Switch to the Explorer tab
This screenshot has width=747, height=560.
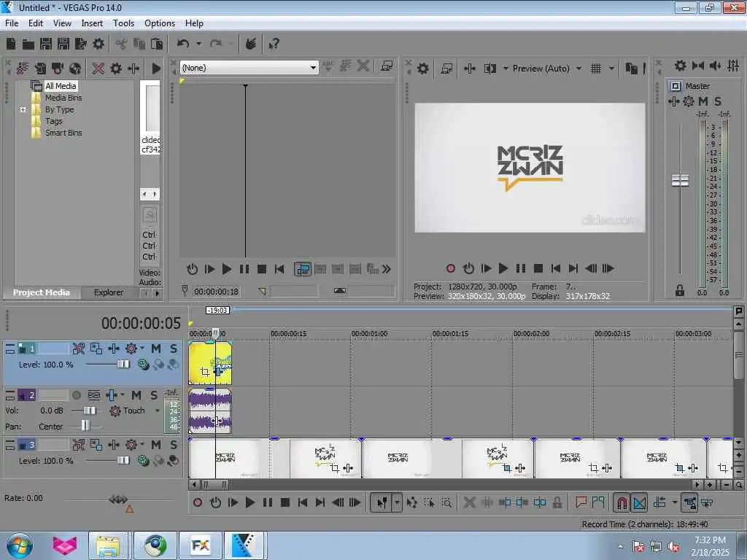click(108, 292)
